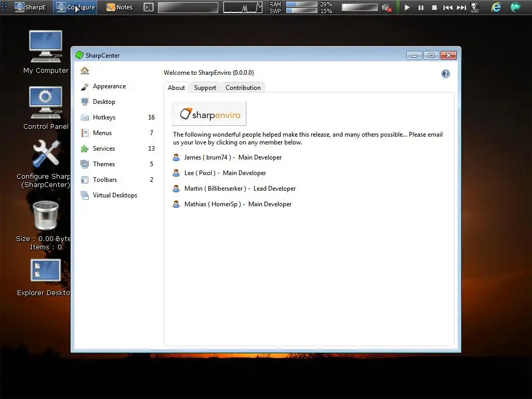
Task: Switch to the About tab
Action: (x=177, y=87)
